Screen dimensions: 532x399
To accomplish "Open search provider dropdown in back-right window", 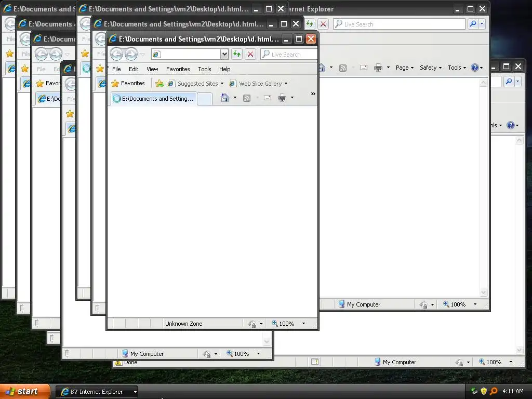I will [482, 24].
